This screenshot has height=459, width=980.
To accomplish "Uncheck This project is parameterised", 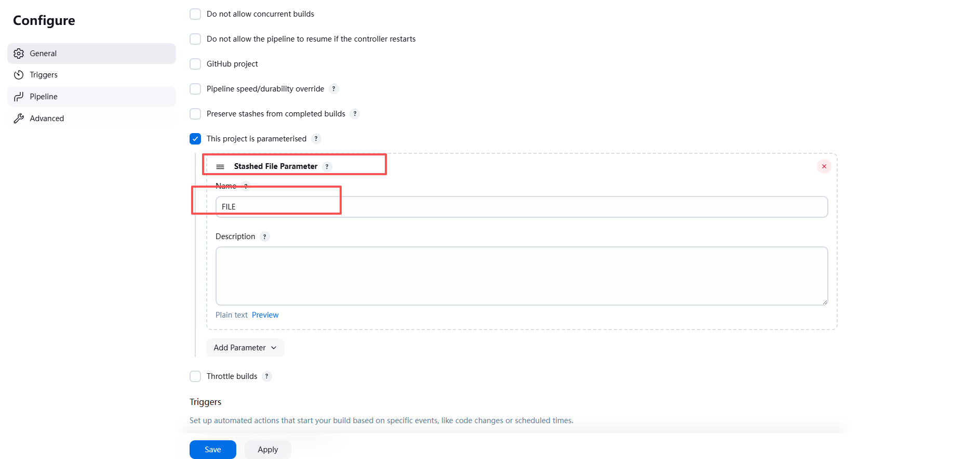I will coord(195,139).
